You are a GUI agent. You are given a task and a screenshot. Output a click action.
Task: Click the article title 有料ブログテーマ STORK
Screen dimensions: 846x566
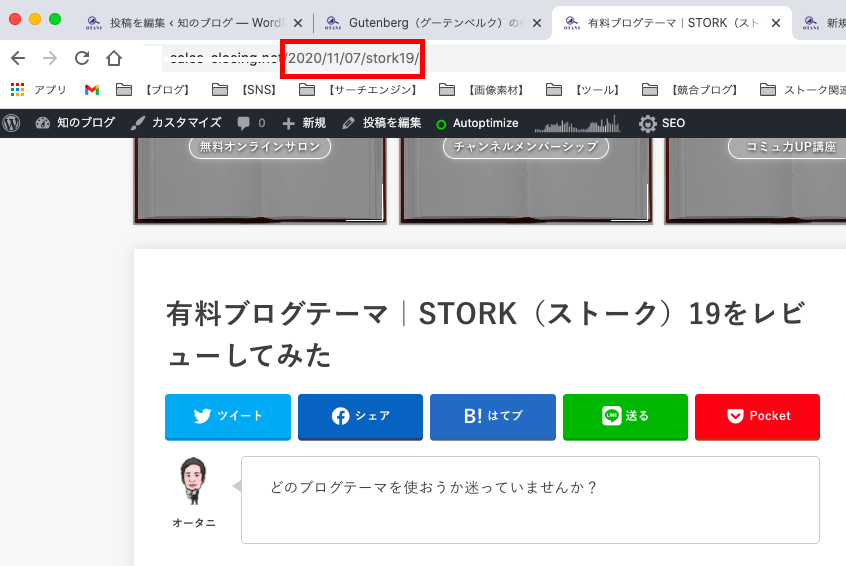tap(486, 334)
